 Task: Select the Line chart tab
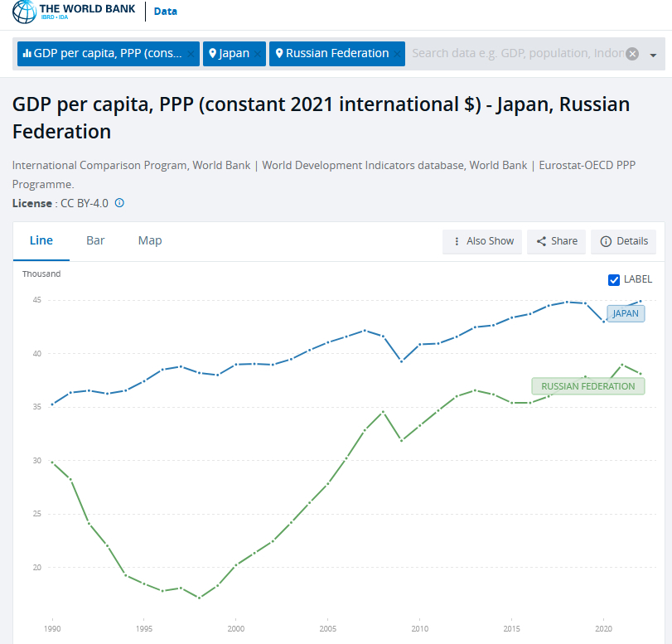click(41, 240)
